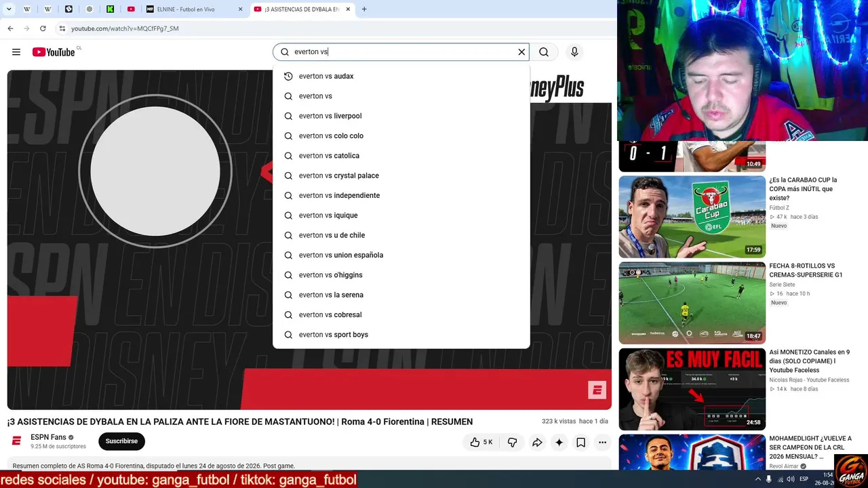Click the video player area

309,240
